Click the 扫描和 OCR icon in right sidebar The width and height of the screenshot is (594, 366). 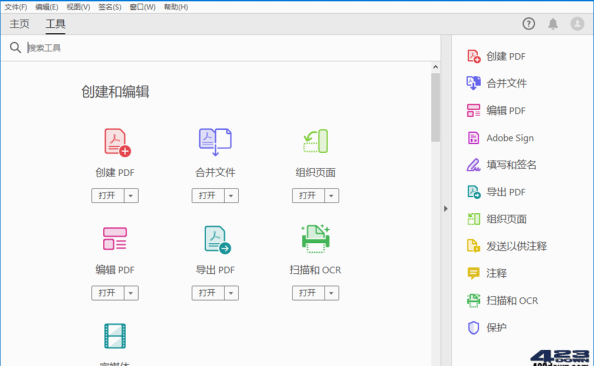click(x=474, y=300)
